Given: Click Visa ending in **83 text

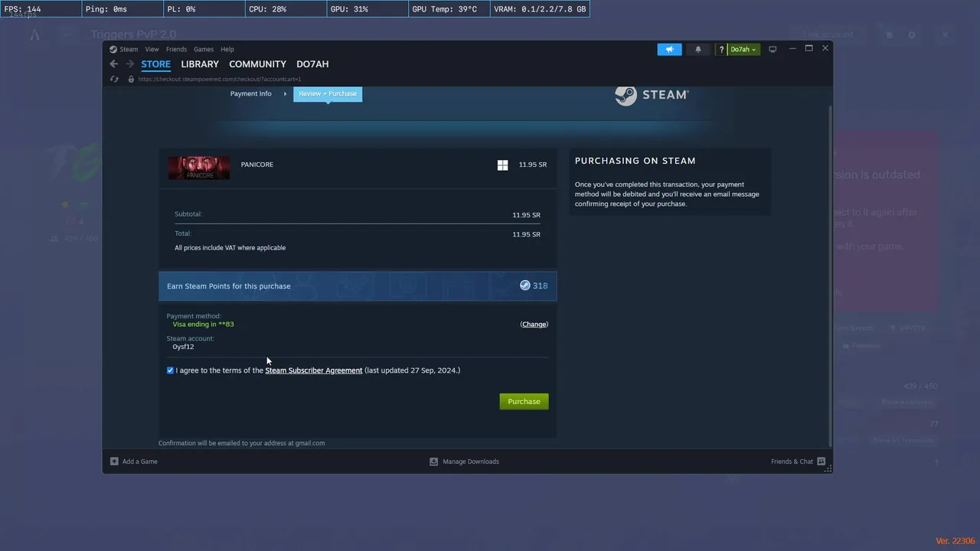Looking at the screenshot, I should point(203,324).
